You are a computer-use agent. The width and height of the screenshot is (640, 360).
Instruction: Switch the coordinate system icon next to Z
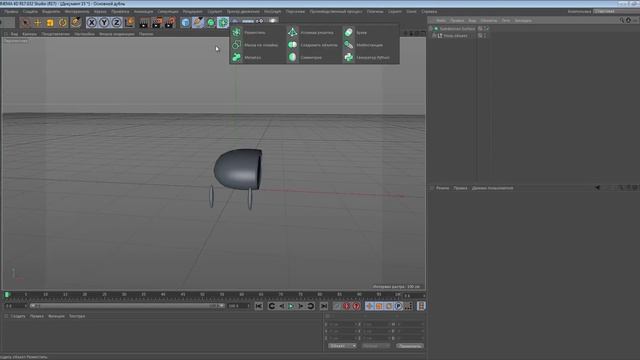pos(129,22)
